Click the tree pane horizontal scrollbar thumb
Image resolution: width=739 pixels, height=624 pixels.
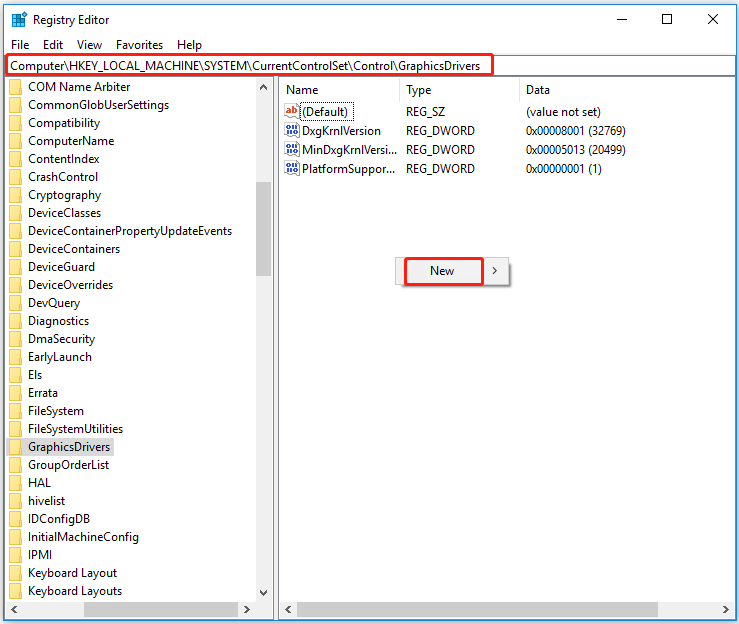point(161,609)
